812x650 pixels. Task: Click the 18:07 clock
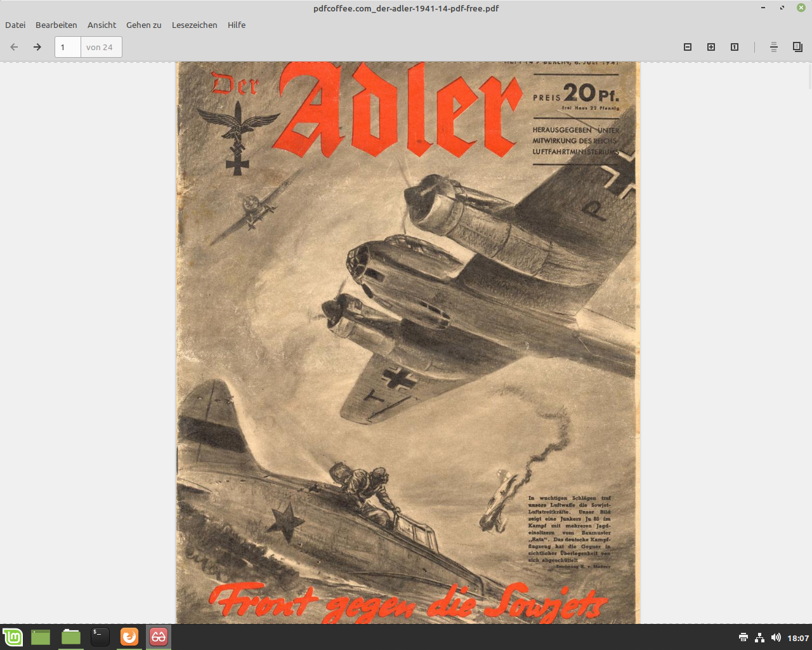click(x=798, y=638)
